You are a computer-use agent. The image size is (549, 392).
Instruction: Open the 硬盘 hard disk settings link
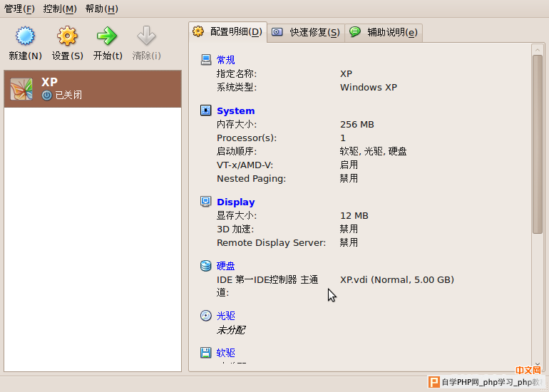pos(226,266)
